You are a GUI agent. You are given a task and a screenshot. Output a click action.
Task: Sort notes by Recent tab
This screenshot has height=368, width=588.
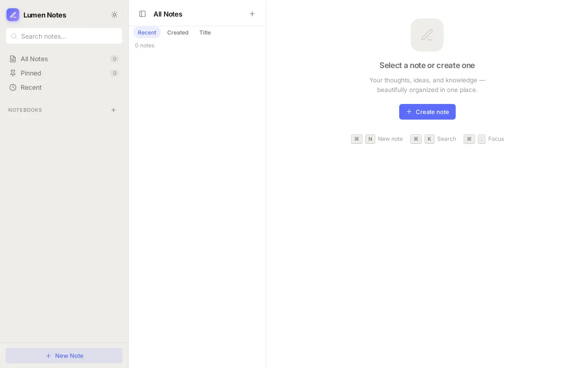tap(147, 33)
